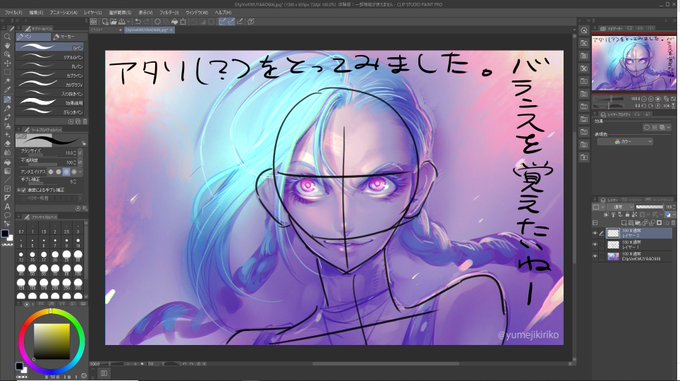
Task: Select the Eyedropper tool
Action: (x=7, y=90)
